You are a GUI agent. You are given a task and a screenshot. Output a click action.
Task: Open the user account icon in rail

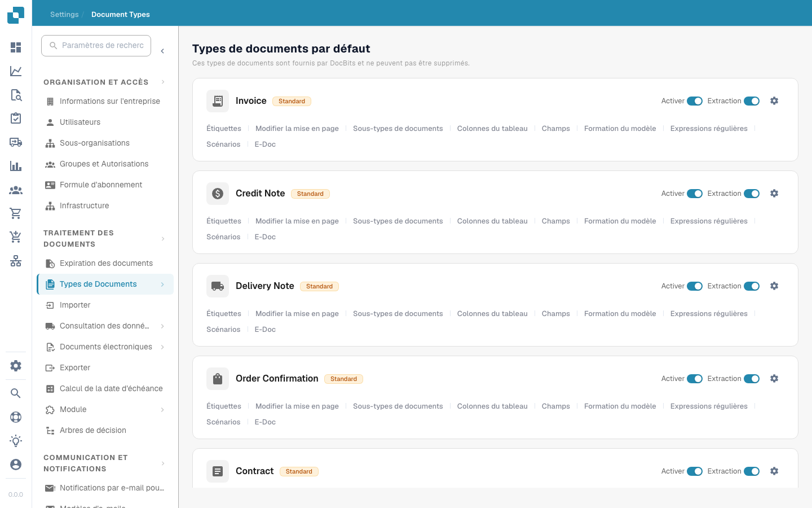point(16,465)
